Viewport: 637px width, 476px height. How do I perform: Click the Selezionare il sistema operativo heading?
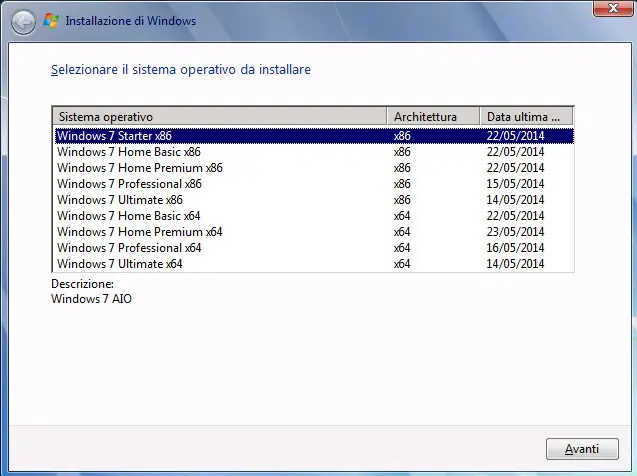pyautogui.click(x=181, y=70)
